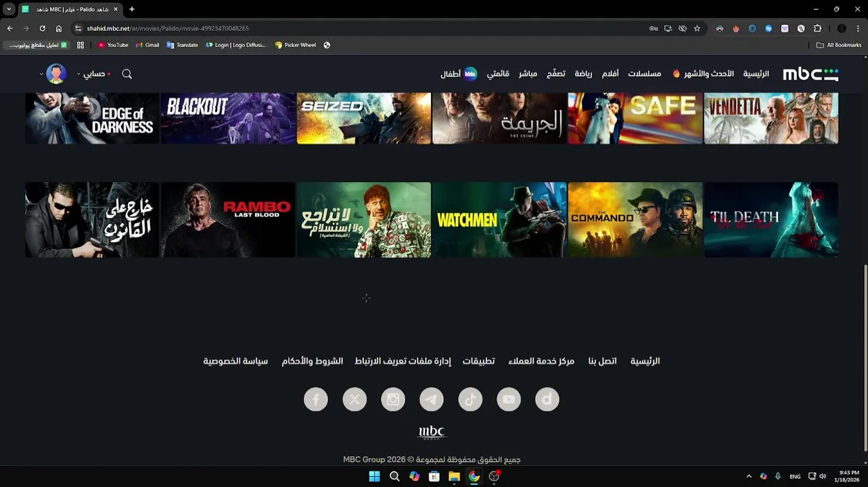Open site information icon in address bar
This screenshot has height=487, width=868.
[x=78, y=28]
